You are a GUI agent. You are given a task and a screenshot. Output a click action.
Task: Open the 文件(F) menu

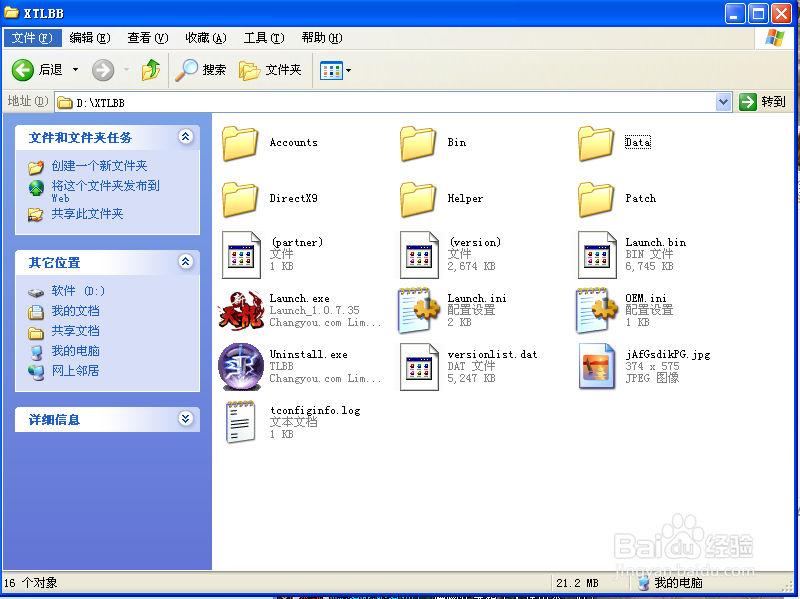[32, 38]
